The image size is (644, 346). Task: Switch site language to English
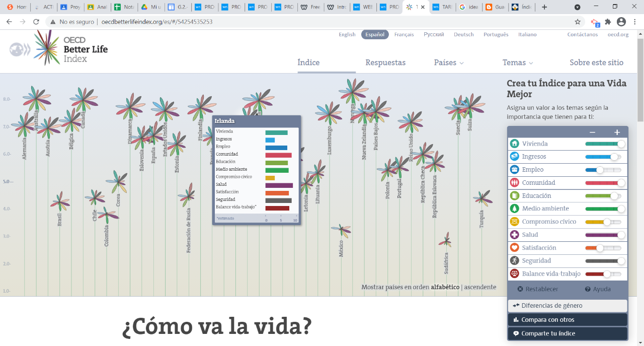pos(347,35)
